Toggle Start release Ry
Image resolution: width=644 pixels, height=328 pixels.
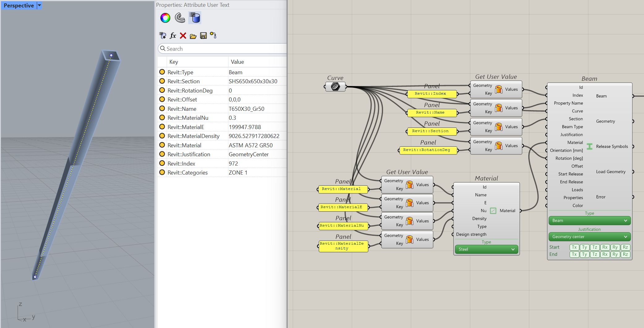point(615,247)
